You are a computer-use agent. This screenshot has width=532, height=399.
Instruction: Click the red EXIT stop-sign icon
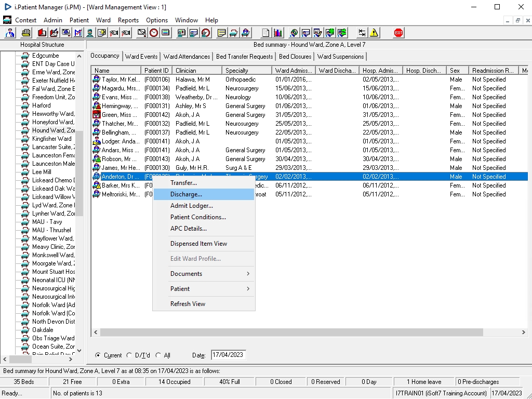click(398, 33)
